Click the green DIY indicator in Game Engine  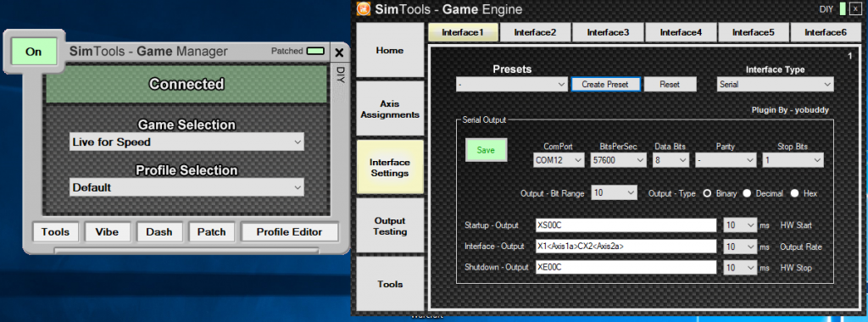click(x=843, y=8)
